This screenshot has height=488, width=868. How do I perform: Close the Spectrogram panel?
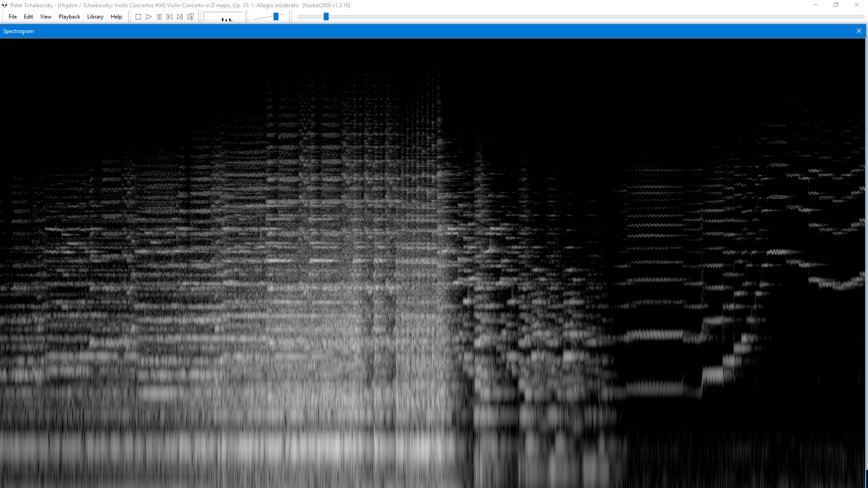coord(859,31)
